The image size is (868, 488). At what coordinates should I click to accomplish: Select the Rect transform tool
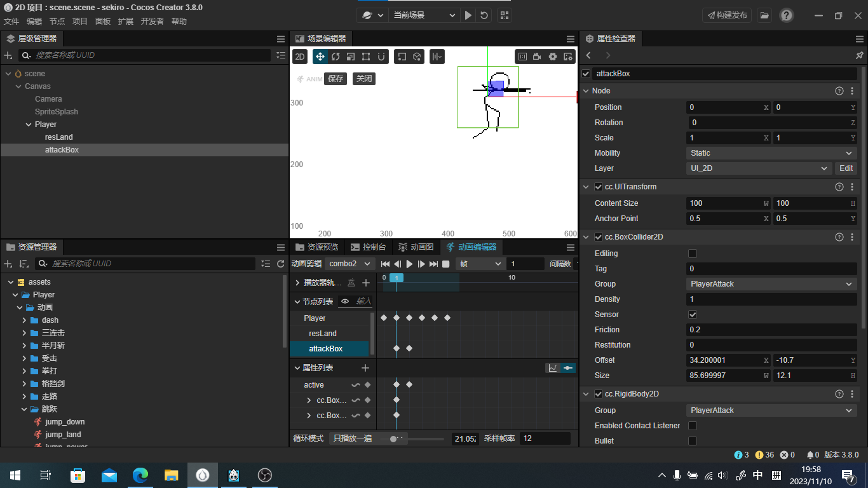click(x=366, y=57)
